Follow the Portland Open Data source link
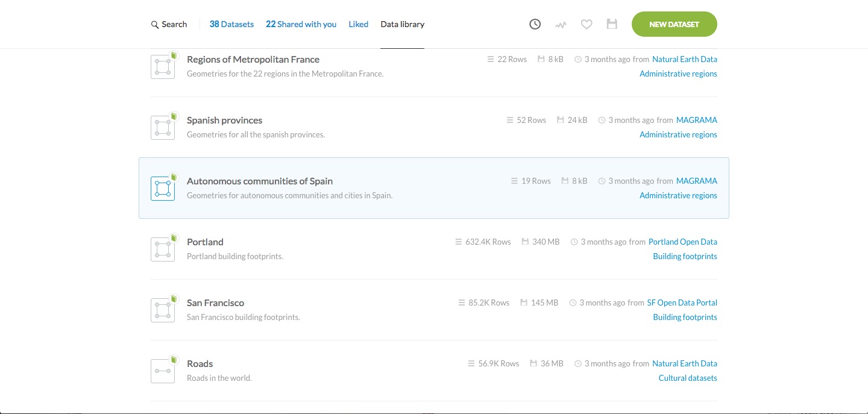This screenshot has width=868, height=414. 682,242
